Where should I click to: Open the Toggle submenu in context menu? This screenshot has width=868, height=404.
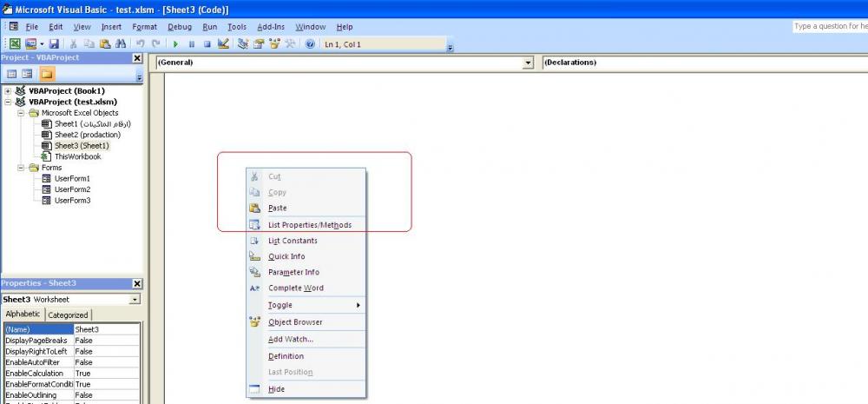(x=306, y=305)
